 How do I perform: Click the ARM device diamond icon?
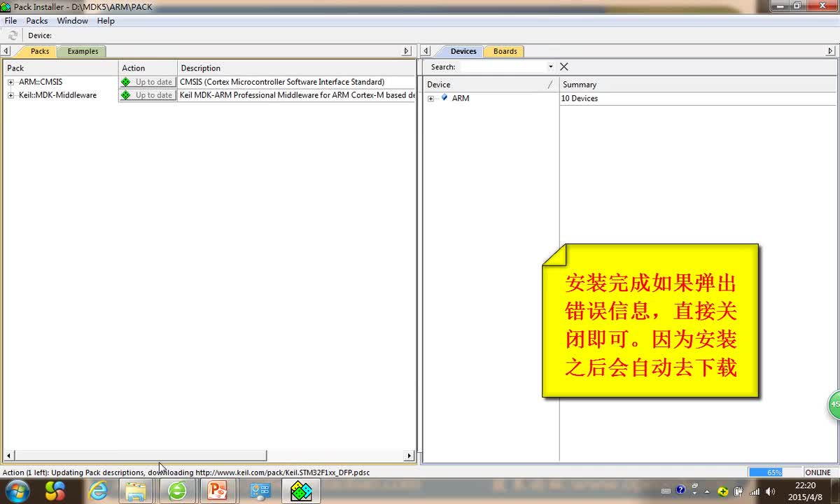coord(444,98)
